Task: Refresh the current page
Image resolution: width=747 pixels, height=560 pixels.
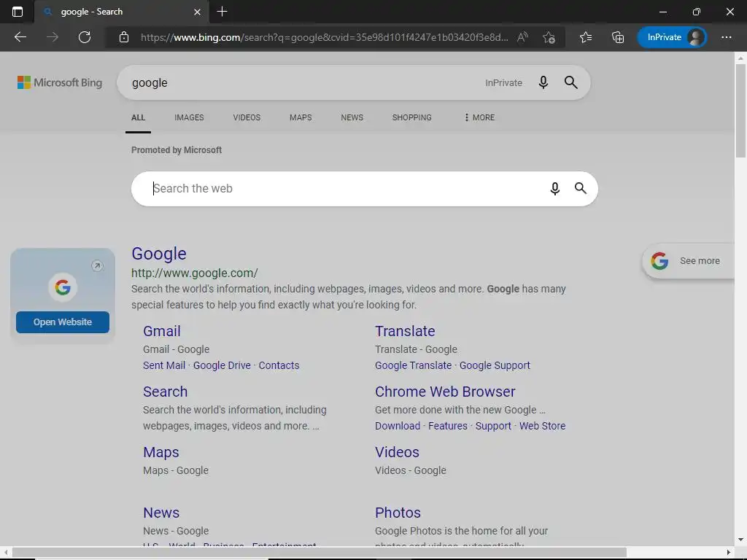Action: pos(85,37)
